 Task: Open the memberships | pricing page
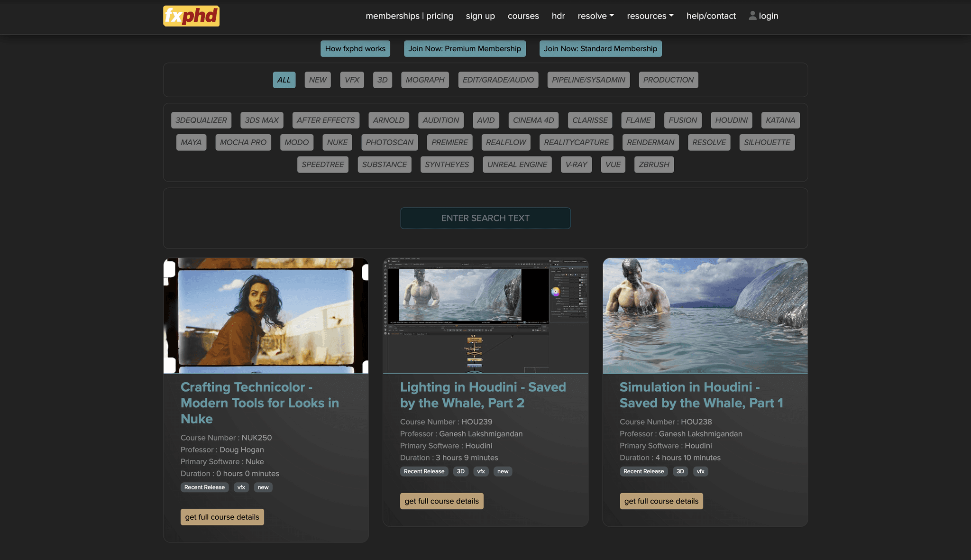409,16
